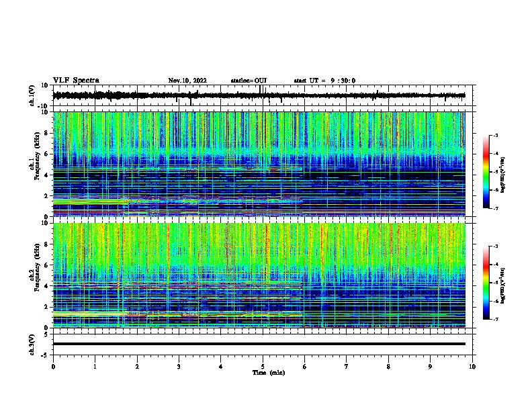
Task: Click the time axis tick label "1"
Action: click(x=95, y=367)
